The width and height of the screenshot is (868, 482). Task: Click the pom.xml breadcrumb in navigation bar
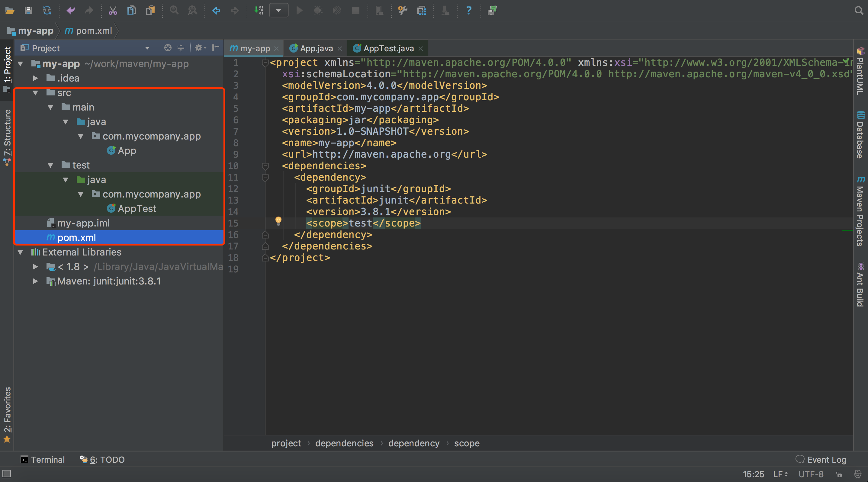click(x=88, y=31)
